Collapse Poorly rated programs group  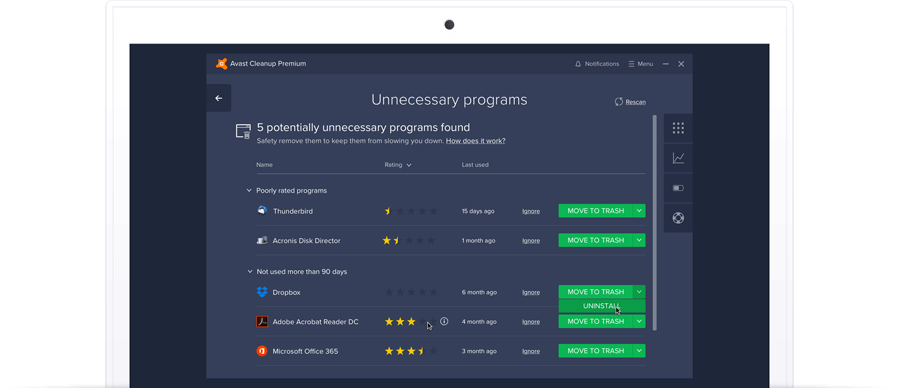(249, 190)
